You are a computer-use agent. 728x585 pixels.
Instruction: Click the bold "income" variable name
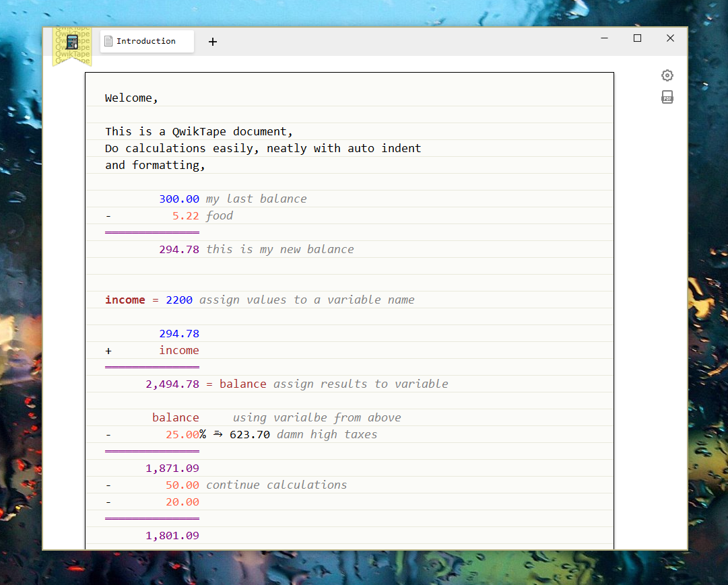(x=125, y=300)
